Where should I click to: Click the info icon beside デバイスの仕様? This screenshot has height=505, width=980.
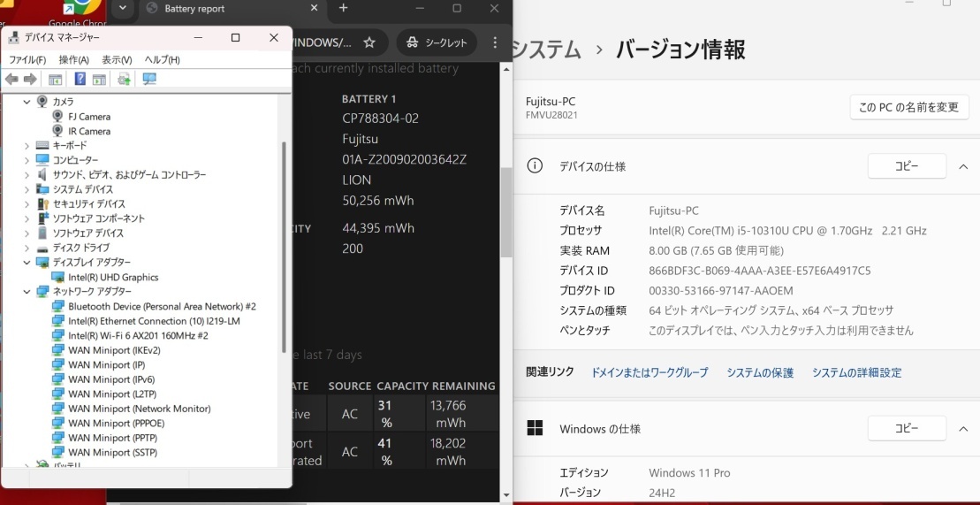[535, 166]
